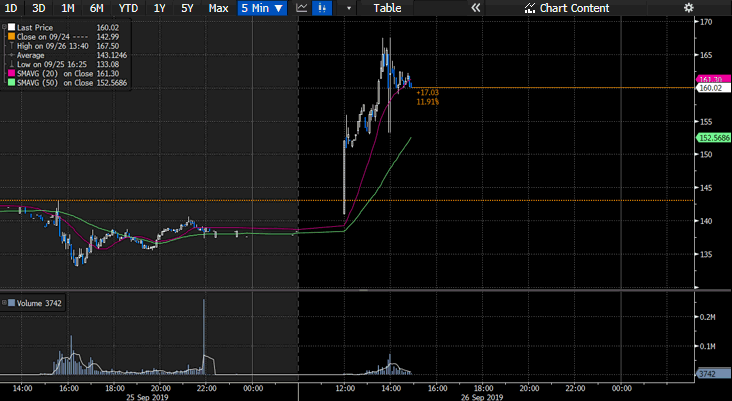Viewport: 732px width, 401px height.
Task: Click the 'Low on 09/25 16:25' legend row
Action: tap(65, 64)
